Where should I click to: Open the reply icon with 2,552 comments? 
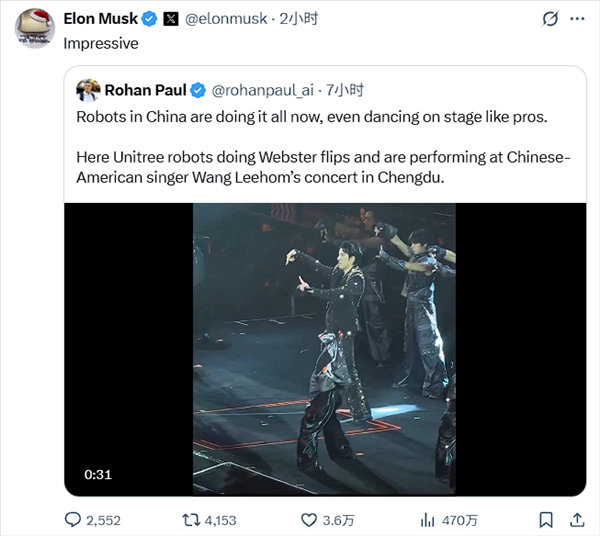72,519
